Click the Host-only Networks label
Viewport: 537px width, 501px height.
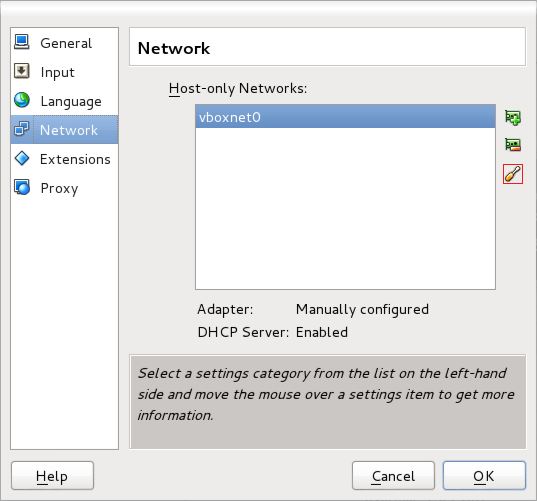point(238,89)
